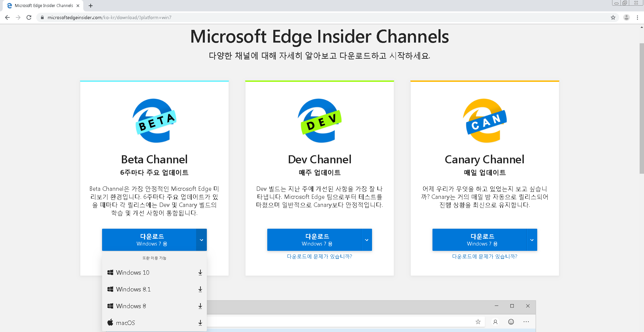Screen dimensions: 644x332
Task: Click the '6주마다 주요 업데이트' subtitle
Action: 154,173
